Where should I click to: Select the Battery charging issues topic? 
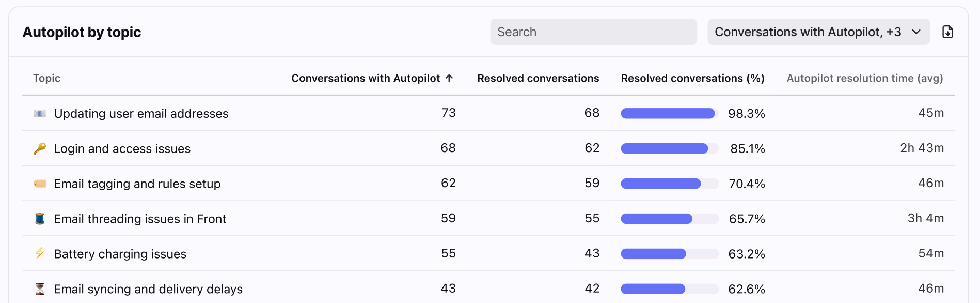120,254
